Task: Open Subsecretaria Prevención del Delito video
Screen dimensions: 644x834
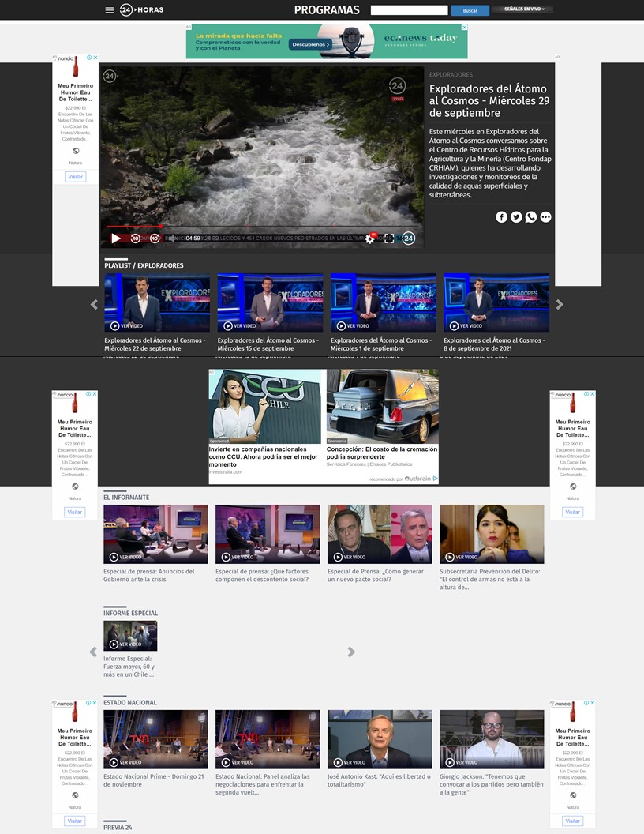Action: coord(492,534)
